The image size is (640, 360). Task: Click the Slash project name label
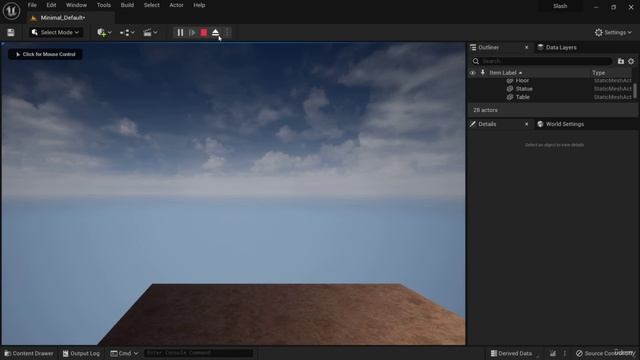560,6
